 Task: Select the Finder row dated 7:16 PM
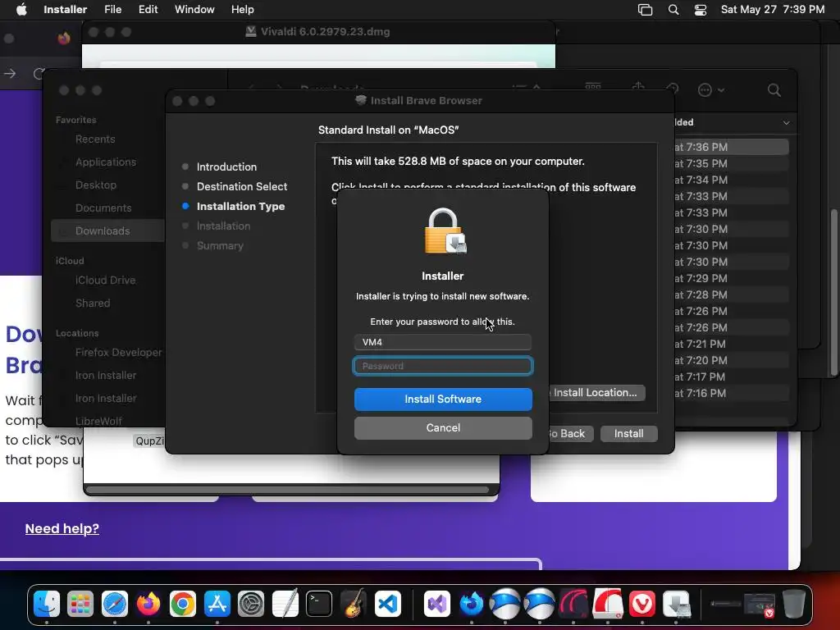pyautogui.click(x=731, y=393)
